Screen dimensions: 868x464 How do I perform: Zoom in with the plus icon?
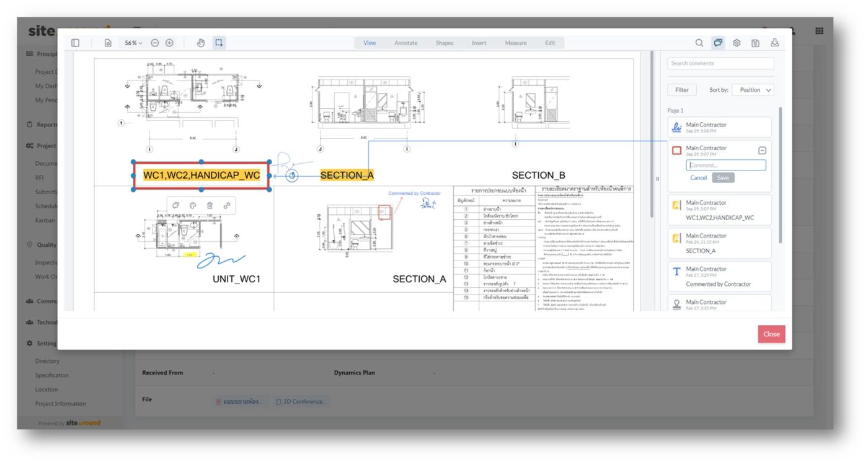[x=169, y=43]
